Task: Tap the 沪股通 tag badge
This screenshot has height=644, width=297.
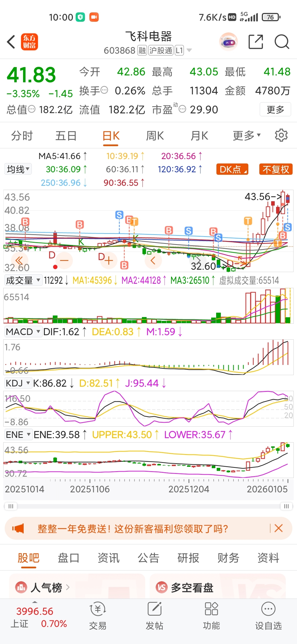Action: 161,51
